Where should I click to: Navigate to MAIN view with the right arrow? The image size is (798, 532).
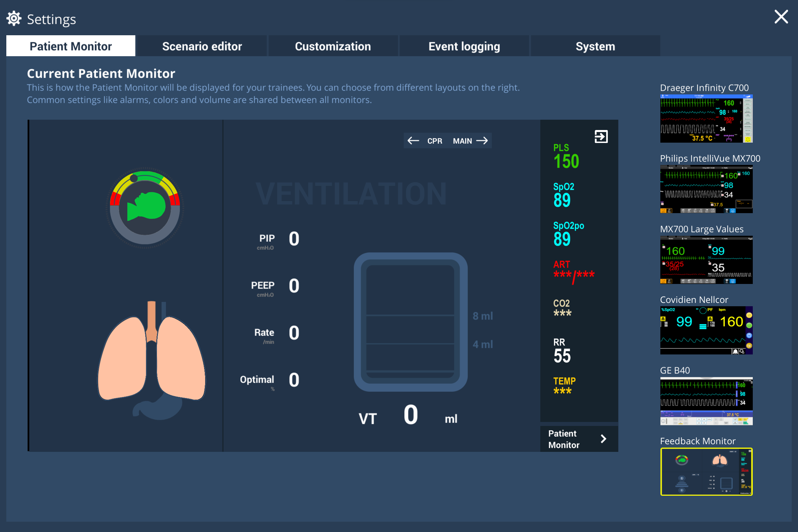coord(483,140)
